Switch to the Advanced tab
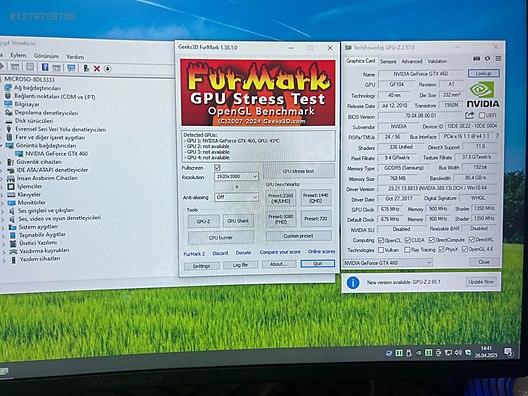 (x=411, y=61)
